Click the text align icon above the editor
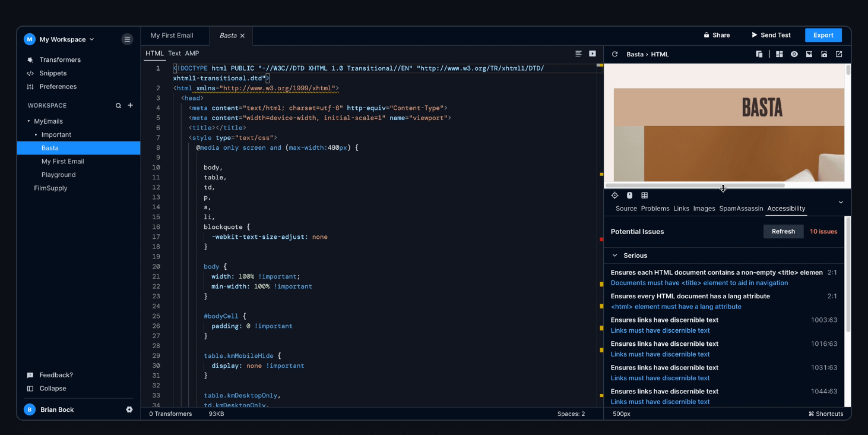Image resolution: width=868 pixels, height=435 pixels. (578, 53)
